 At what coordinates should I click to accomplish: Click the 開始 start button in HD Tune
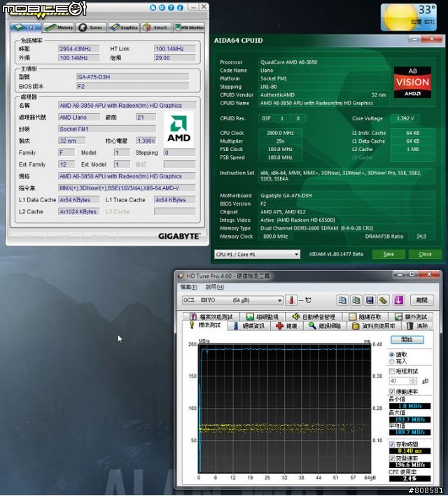[407, 340]
